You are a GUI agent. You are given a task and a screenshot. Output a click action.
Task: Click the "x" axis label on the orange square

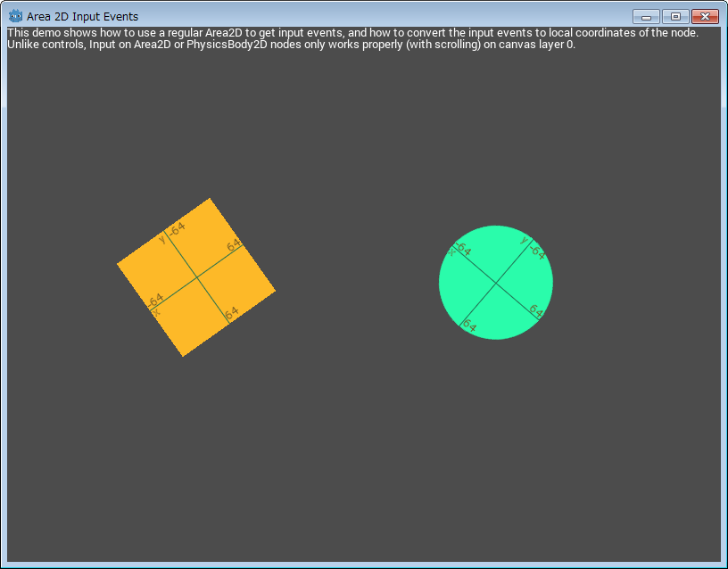(x=156, y=312)
